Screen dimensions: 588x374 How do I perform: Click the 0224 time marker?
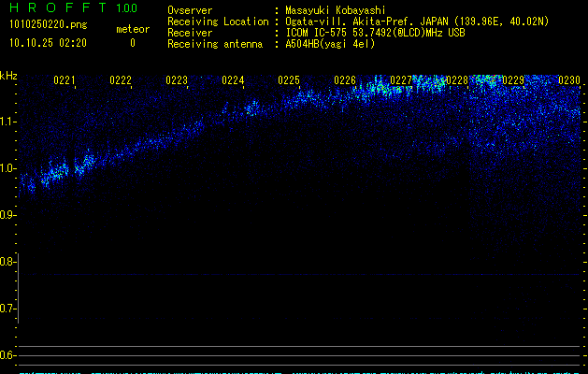pos(233,80)
